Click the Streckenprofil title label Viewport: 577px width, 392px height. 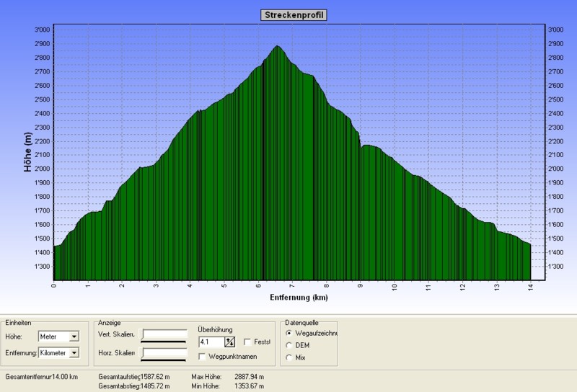294,15
